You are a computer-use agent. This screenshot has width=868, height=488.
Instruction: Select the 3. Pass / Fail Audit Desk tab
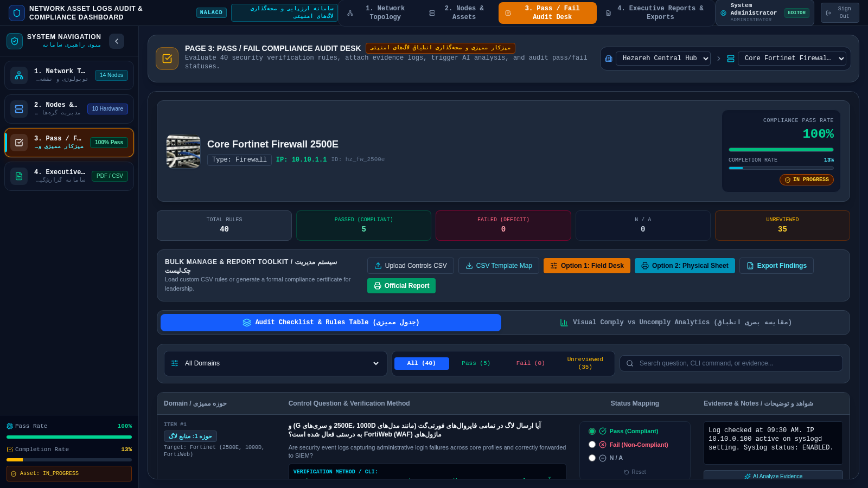[x=547, y=13]
